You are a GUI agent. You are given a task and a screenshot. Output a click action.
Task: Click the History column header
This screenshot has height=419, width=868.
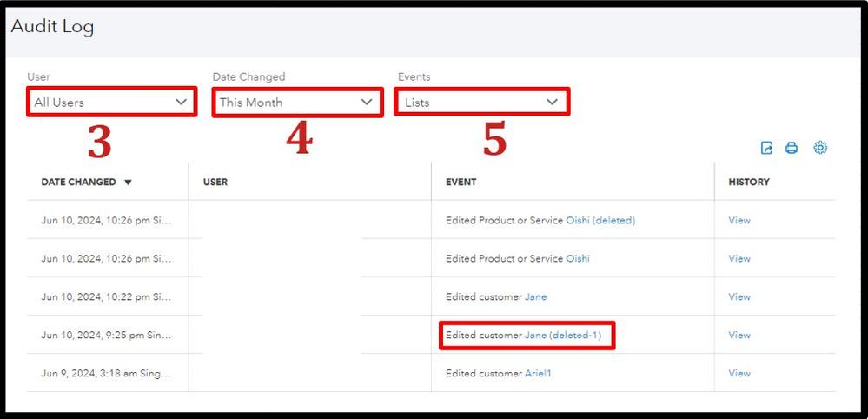point(749,183)
